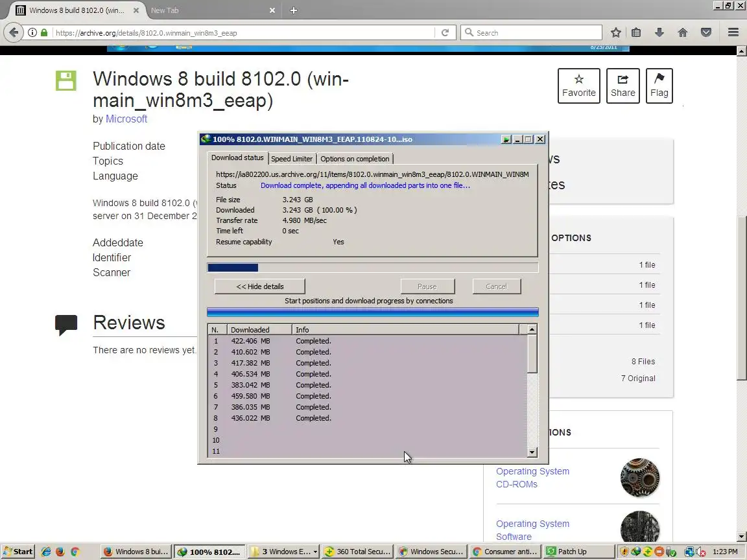Launch Firefox from quick launch
The width and height of the screenshot is (747, 560).
[60, 552]
